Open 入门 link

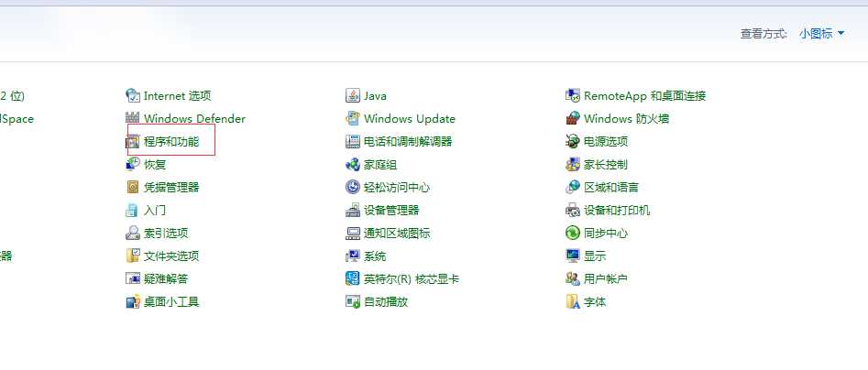[155, 210]
